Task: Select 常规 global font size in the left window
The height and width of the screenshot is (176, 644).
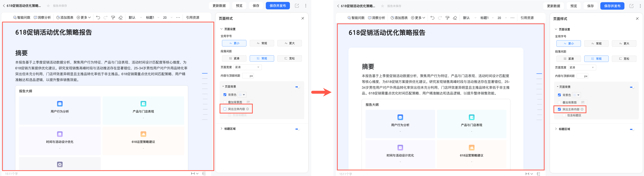Action: point(262,43)
